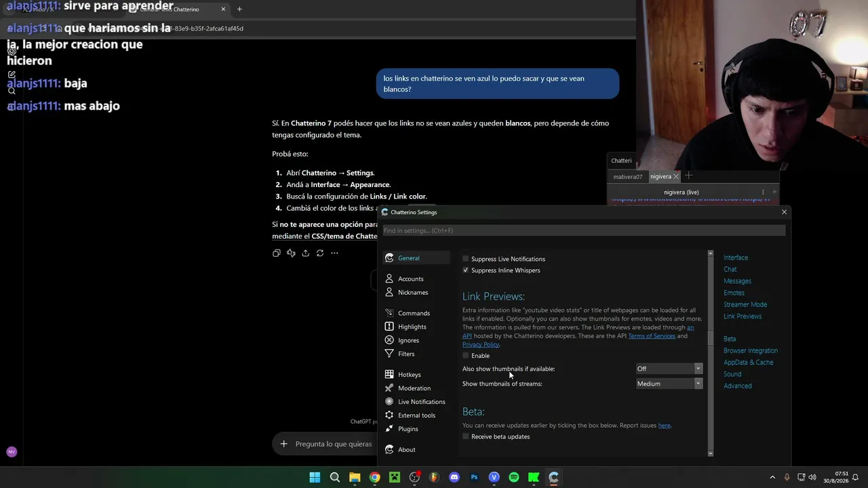Click the Nicknames person icon
868x488 pixels.
[389, 292]
